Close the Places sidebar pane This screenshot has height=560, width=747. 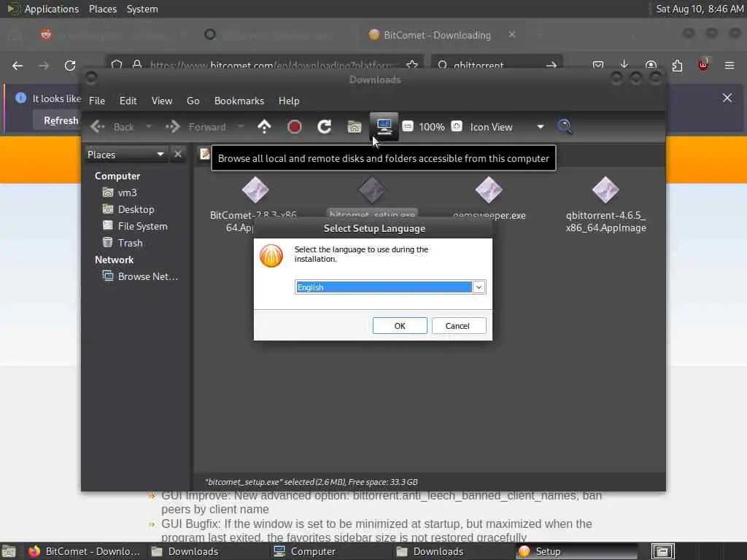tap(178, 155)
